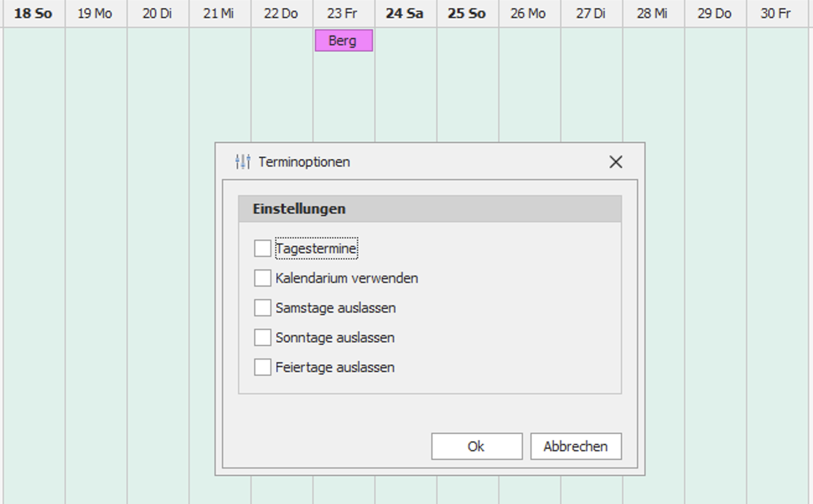Dismiss the Terminoptionen dialog with X
The width and height of the screenshot is (813, 504).
pyautogui.click(x=616, y=162)
